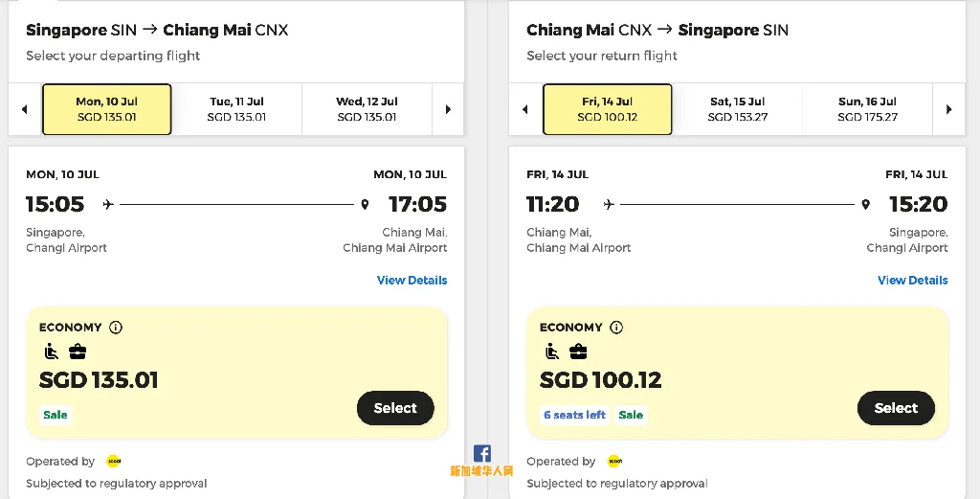Click the baggage icon in return fare
980x499 pixels.
tap(578, 352)
